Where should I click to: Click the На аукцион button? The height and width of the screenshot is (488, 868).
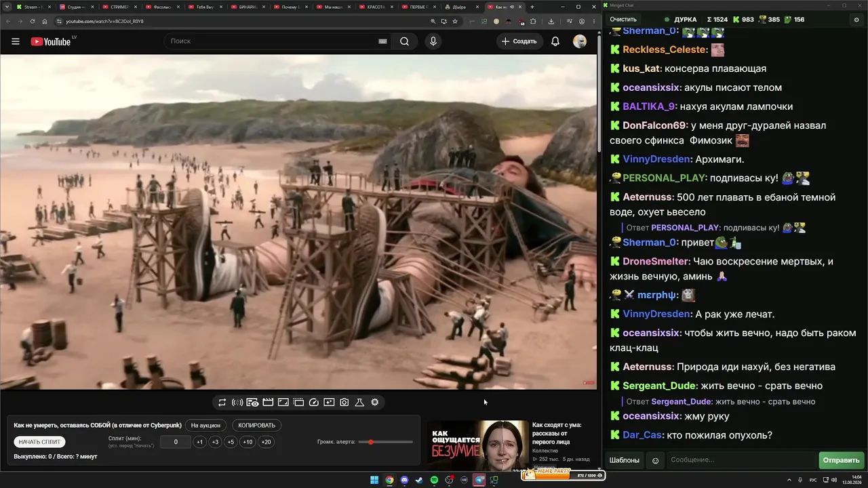point(205,426)
